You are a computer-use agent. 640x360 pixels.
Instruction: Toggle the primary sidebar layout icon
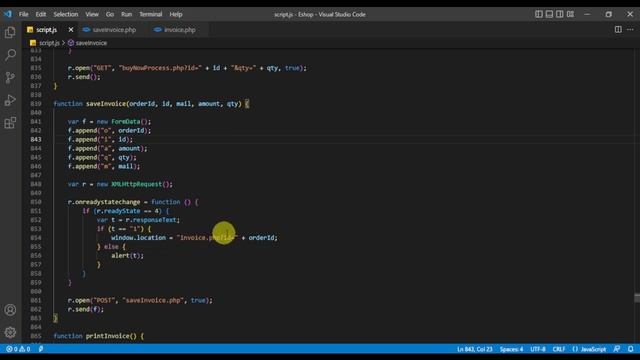click(539, 14)
